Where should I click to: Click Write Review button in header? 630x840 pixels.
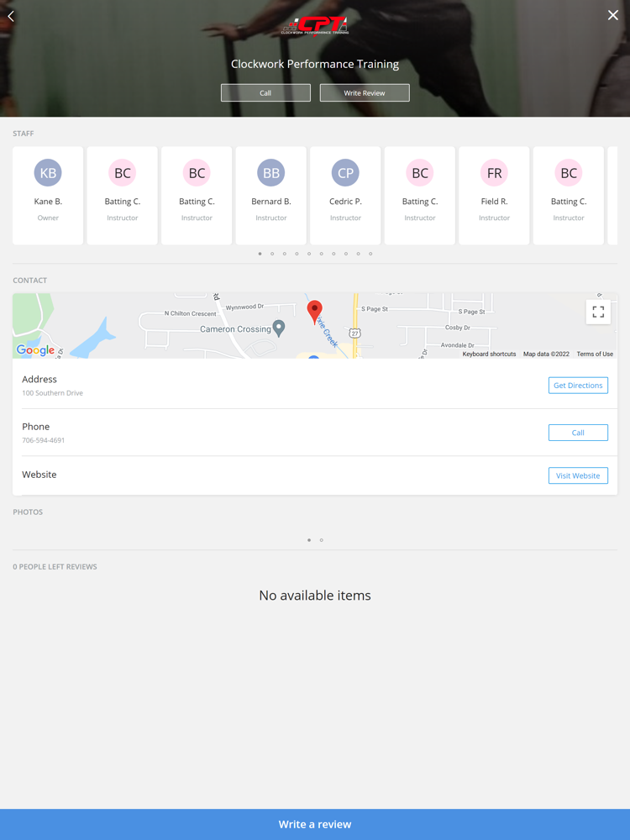click(365, 92)
